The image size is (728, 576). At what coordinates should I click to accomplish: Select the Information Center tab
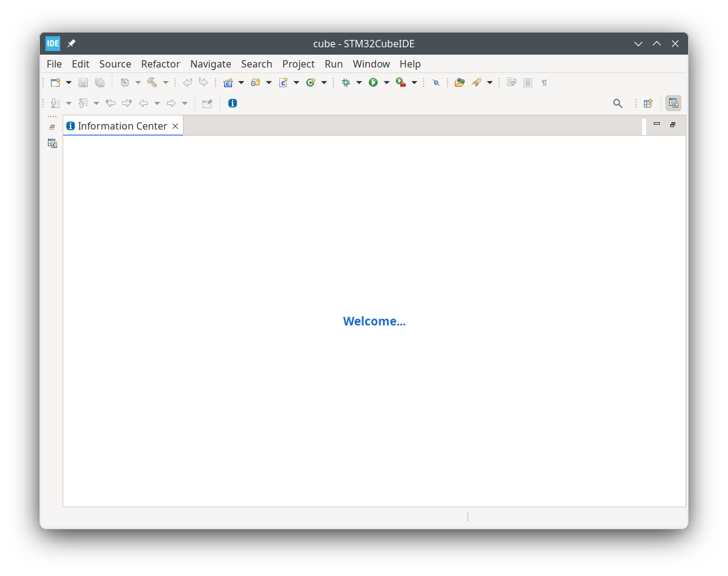(122, 126)
